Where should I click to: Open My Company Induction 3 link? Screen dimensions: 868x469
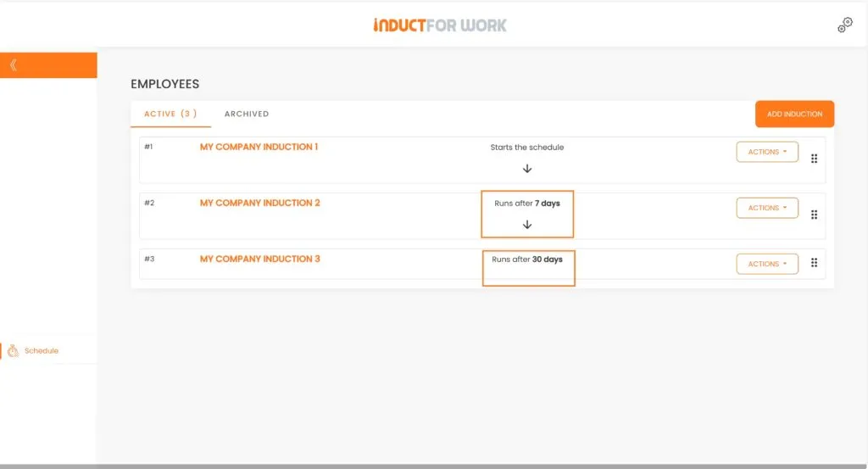[259, 259]
